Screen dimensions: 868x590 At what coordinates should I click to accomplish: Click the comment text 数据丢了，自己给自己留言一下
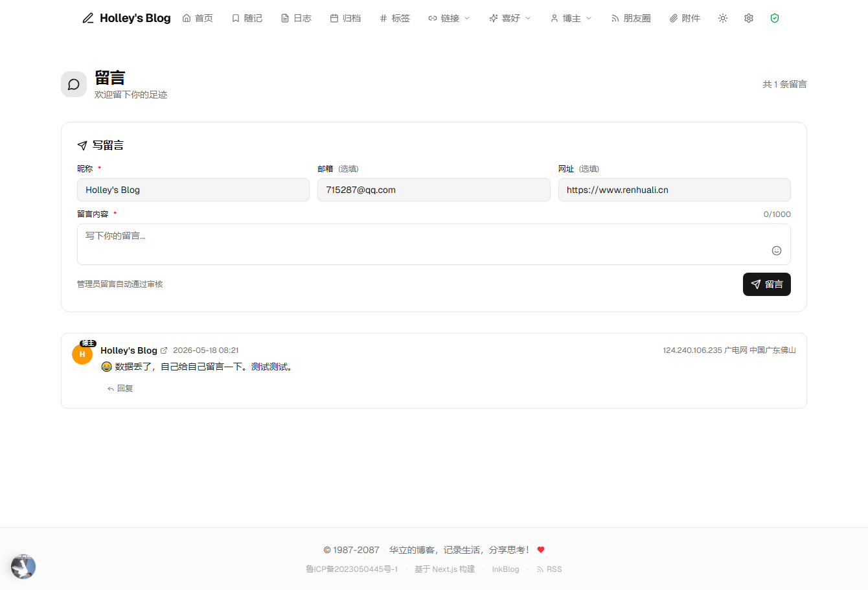click(x=203, y=367)
